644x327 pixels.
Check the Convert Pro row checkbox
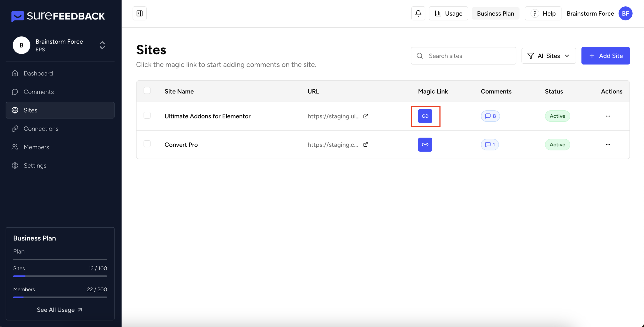[147, 144]
